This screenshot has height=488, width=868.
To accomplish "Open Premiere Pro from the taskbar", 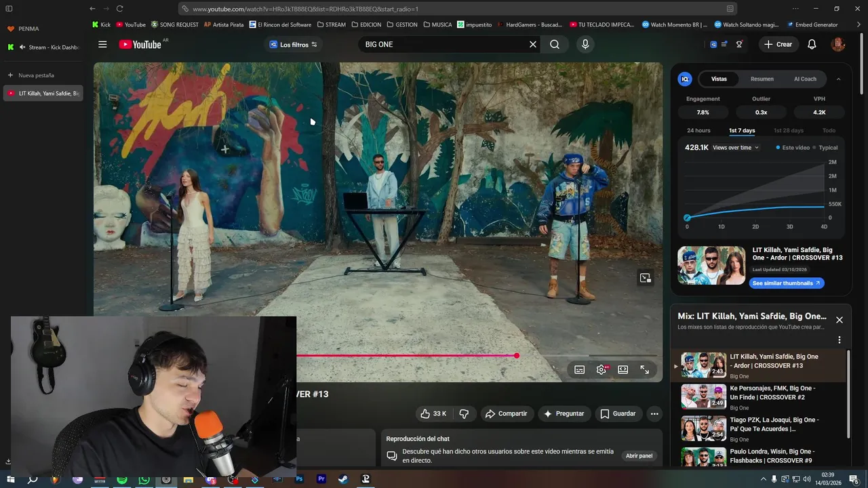I will tap(321, 479).
